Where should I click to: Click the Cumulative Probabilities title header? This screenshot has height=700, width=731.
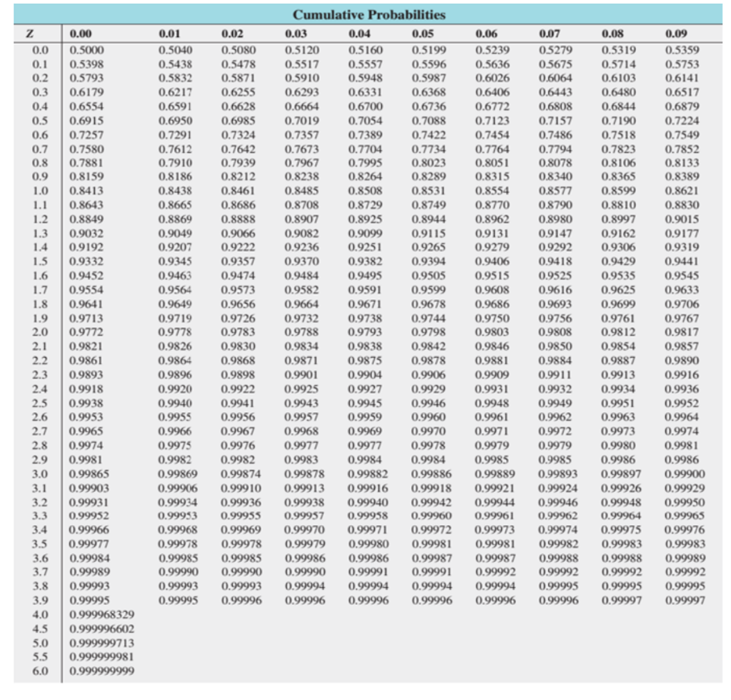click(365, 12)
